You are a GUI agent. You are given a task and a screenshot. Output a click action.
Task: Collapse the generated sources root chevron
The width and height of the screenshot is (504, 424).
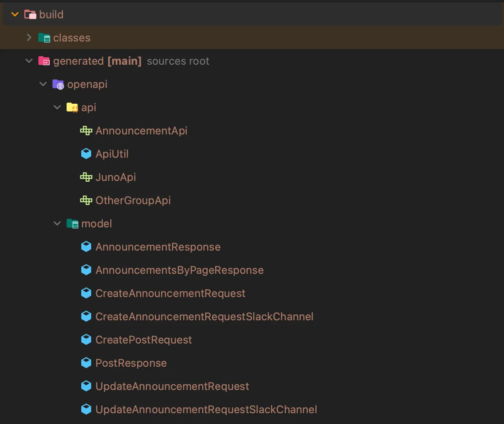point(29,61)
